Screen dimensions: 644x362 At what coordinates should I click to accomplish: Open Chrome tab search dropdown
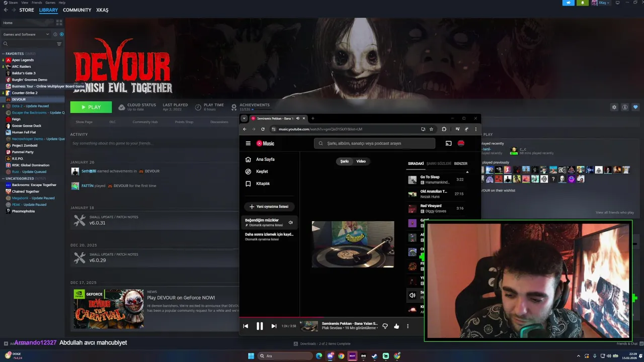[x=244, y=119]
